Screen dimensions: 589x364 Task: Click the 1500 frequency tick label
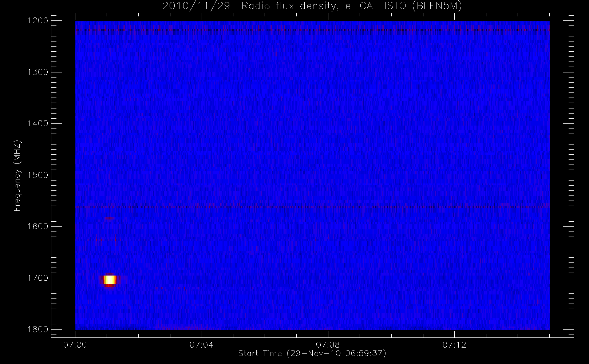tap(38, 175)
